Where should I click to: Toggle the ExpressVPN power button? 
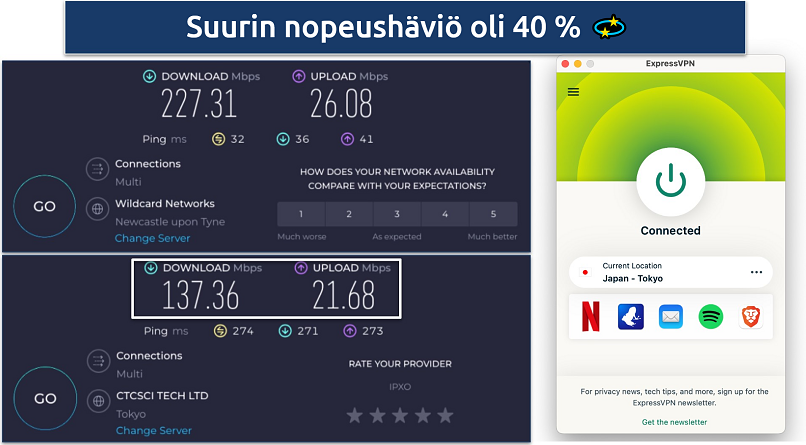click(x=670, y=182)
